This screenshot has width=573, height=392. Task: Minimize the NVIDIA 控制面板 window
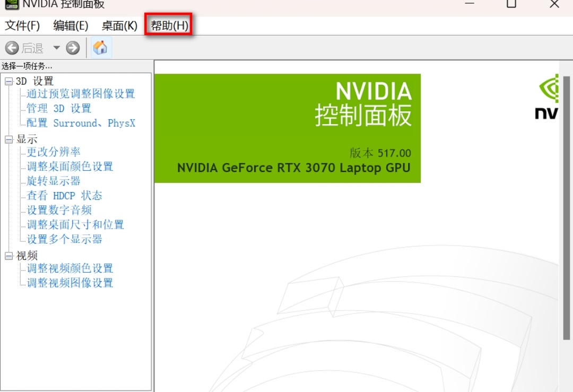pyautogui.click(x=470, y=4)
